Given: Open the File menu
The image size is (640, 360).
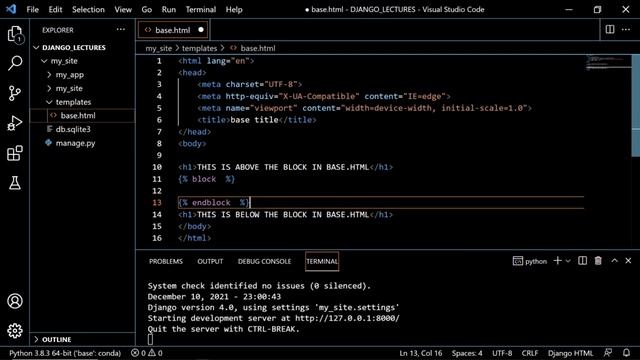Looking at the screenshot, I should (x=32, y=9).
